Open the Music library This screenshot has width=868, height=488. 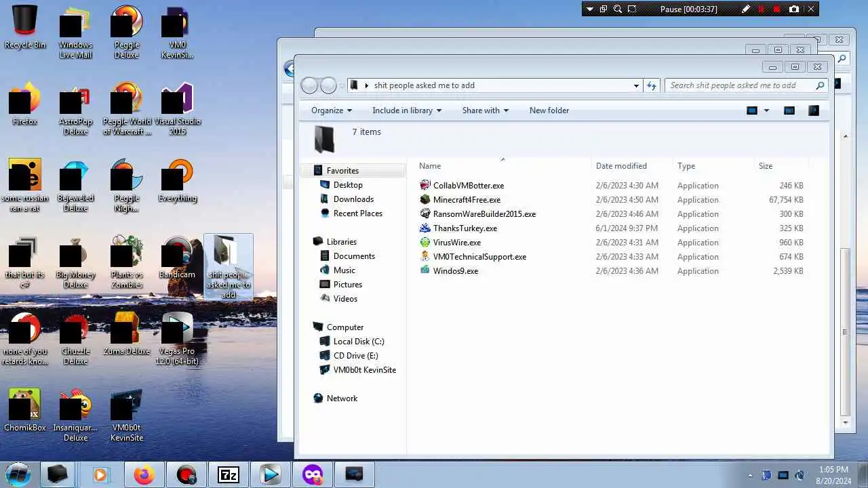click(337, 270)
